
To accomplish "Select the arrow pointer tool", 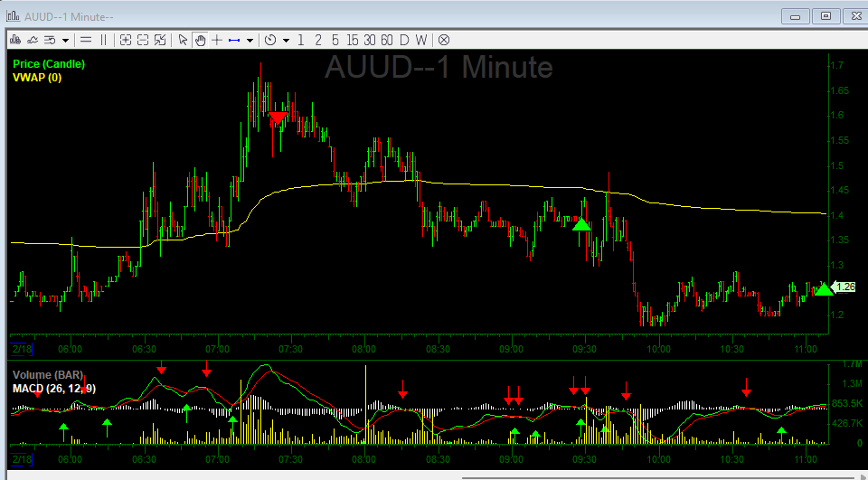I will (183, 40).
